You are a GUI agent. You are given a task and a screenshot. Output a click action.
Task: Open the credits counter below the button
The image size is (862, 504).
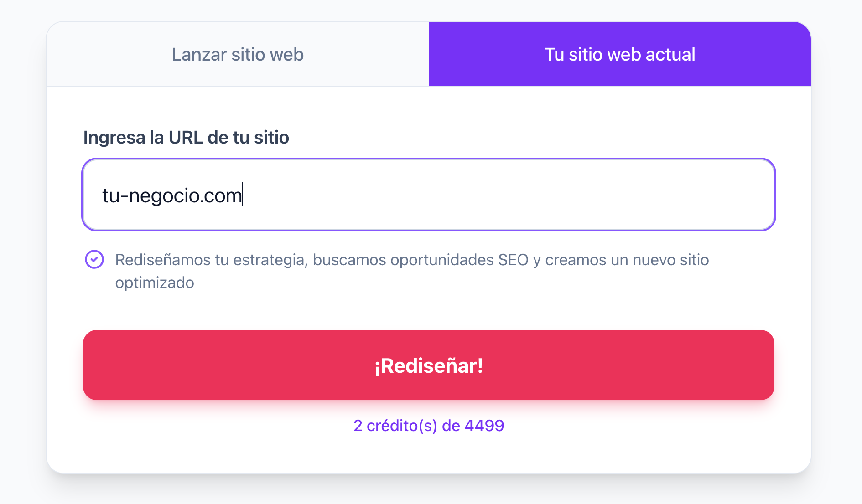428,426
